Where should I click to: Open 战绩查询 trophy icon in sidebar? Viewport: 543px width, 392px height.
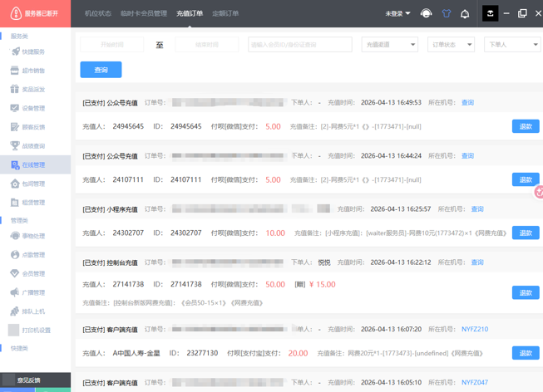[x=14, y=145]
